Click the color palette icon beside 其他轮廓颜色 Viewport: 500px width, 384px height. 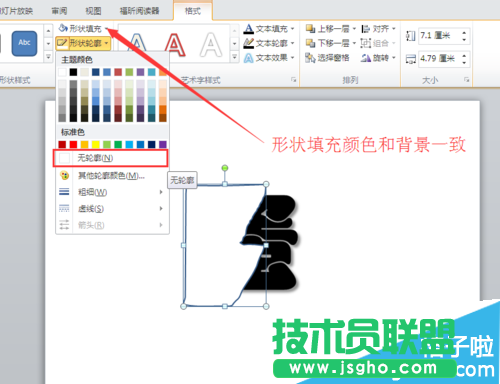pos(64,175)
